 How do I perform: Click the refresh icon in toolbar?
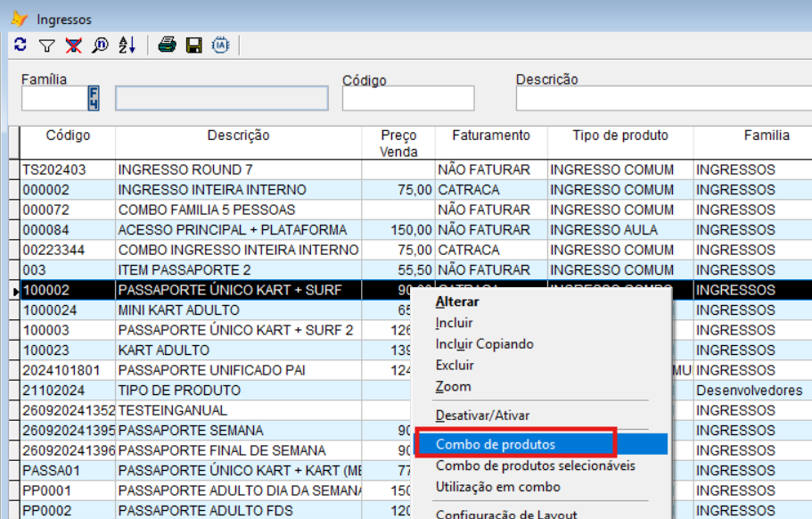tap(21, 45)
